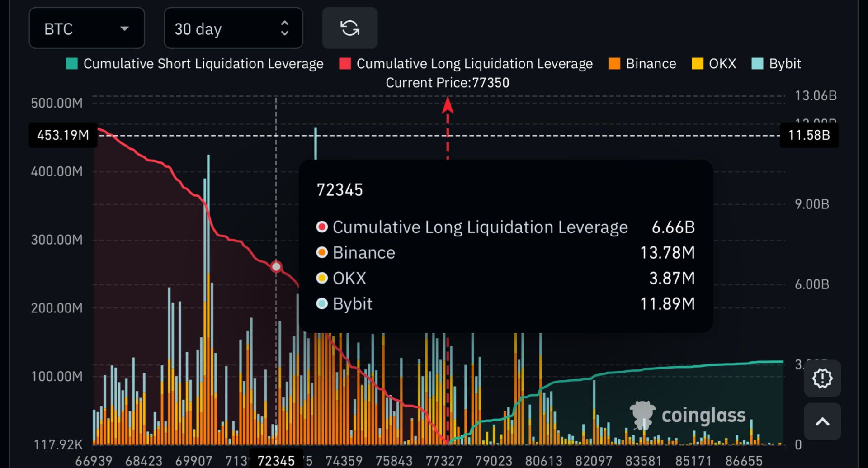Click the 69907 price axis label
Viewport: 868px width, 468px height.
(193, 461)
